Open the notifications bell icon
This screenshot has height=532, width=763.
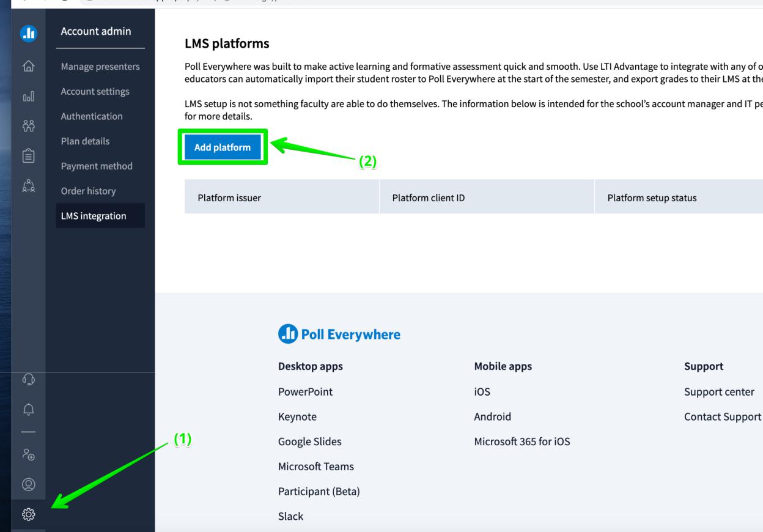(28, 409)
